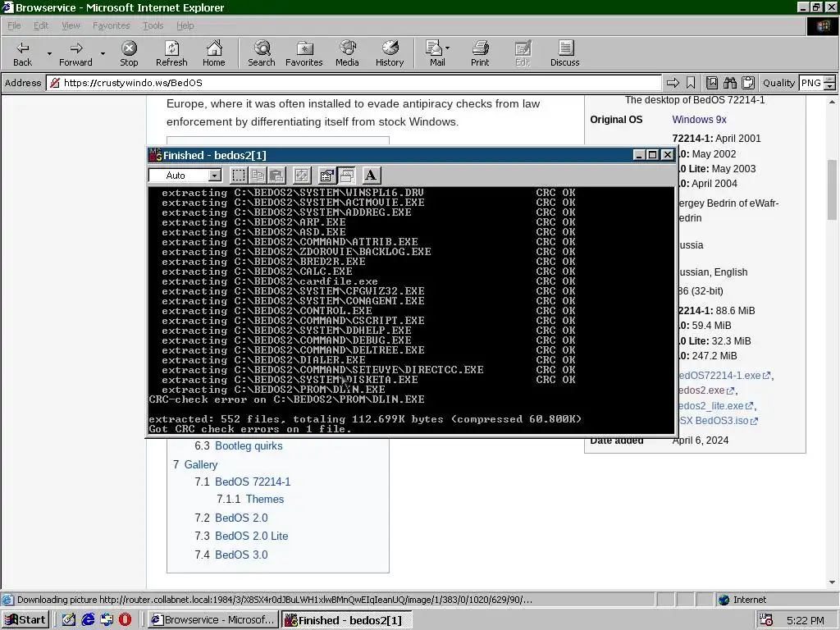This screenshot has height=630, width=840.
Task: Click the binoculars find icon
Action: [729, 83]
